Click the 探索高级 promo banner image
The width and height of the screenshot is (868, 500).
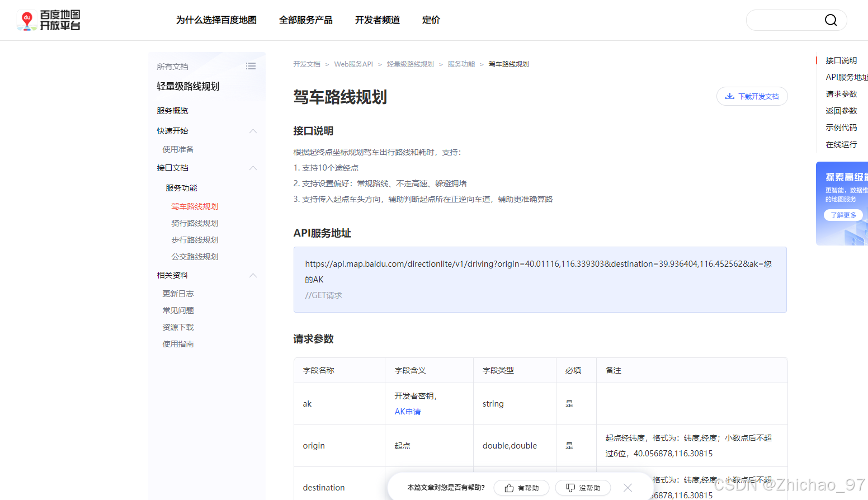842,204
